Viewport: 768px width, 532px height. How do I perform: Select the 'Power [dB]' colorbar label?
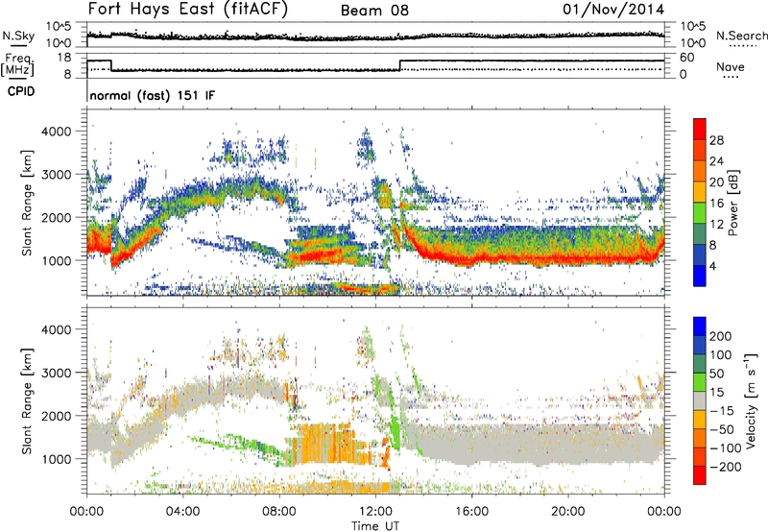pyautogui.click(x=733, y=203)
